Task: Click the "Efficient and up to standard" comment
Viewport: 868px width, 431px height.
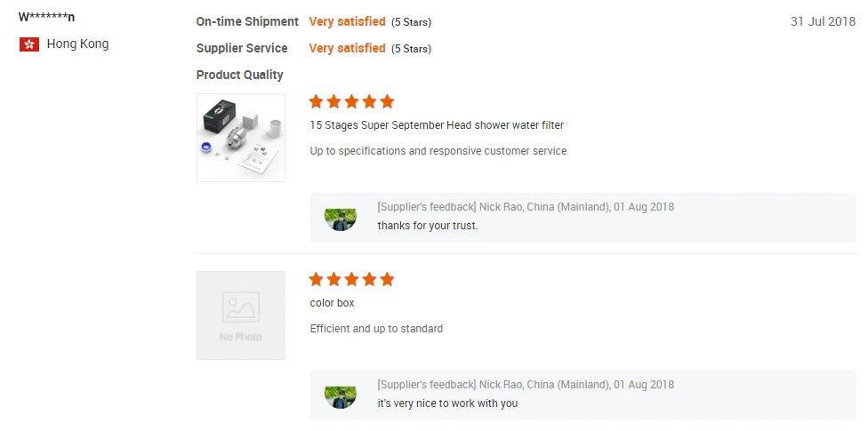Action: (376, 329)
